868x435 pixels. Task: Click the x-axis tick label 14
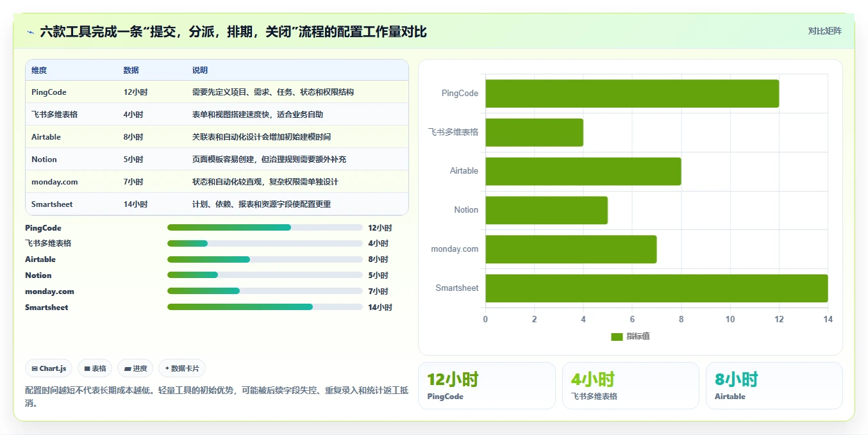828,319
